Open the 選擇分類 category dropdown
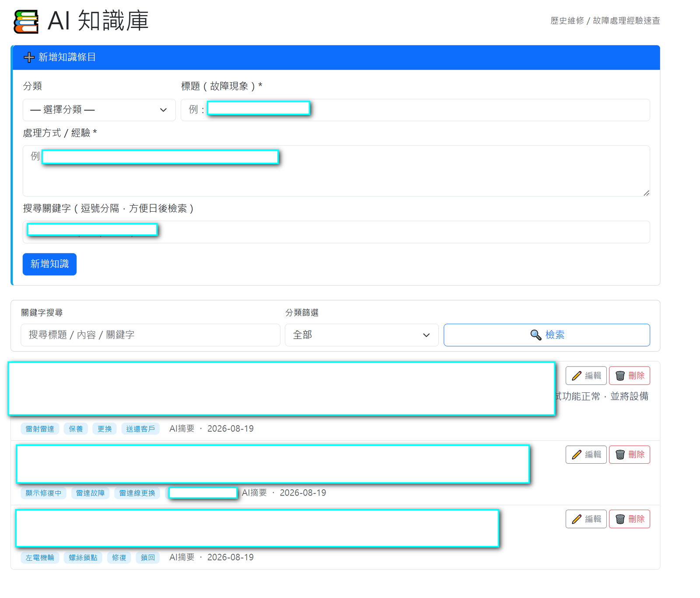 (99, 110)
